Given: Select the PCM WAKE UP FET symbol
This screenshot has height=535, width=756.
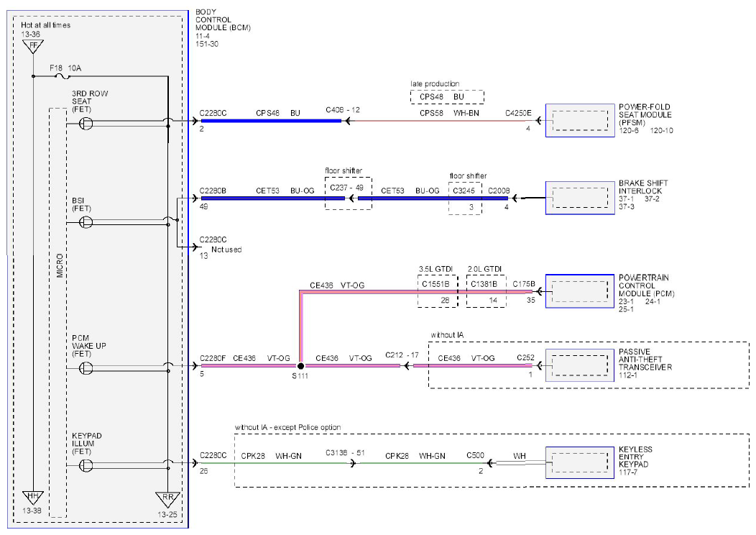Looking at the screenshot, I should click(x=86, y=369).
